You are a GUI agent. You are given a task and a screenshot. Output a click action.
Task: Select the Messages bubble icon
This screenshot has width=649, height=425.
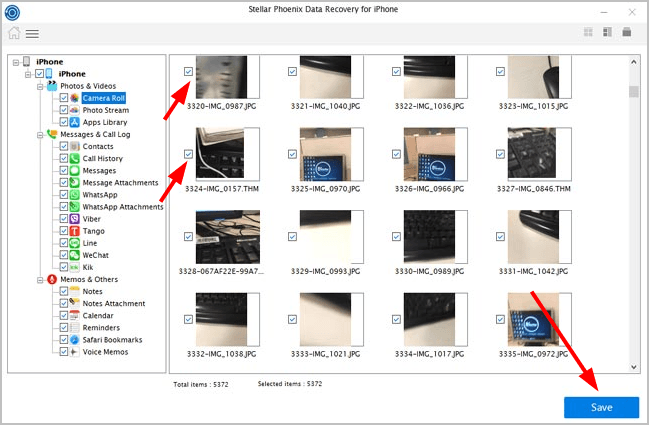(x=75, y=170)
